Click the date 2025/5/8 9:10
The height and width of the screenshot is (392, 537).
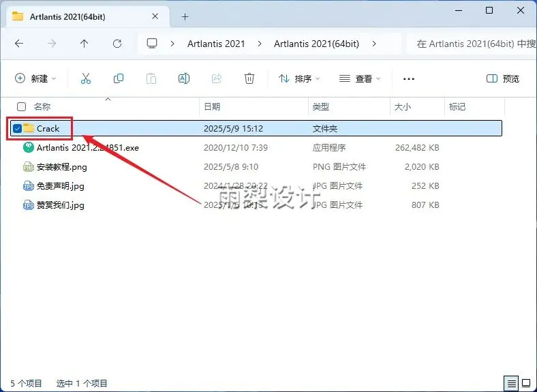(x=231, y=167)
